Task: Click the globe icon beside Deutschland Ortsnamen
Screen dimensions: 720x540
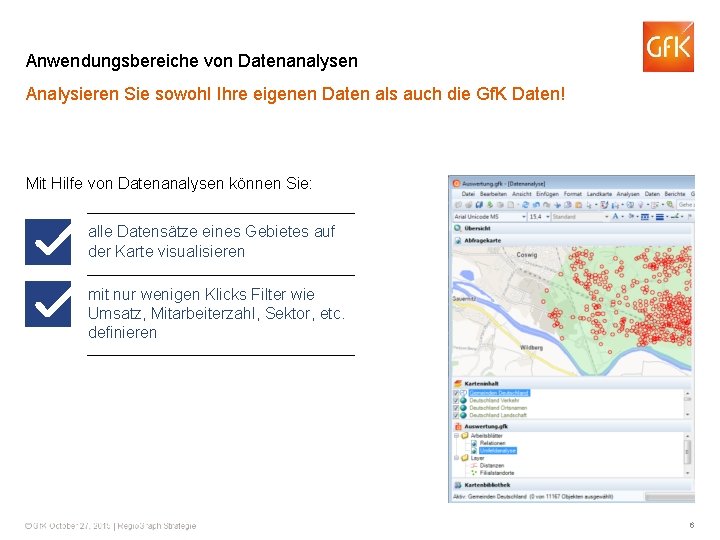Action: (x=463, y=408)
